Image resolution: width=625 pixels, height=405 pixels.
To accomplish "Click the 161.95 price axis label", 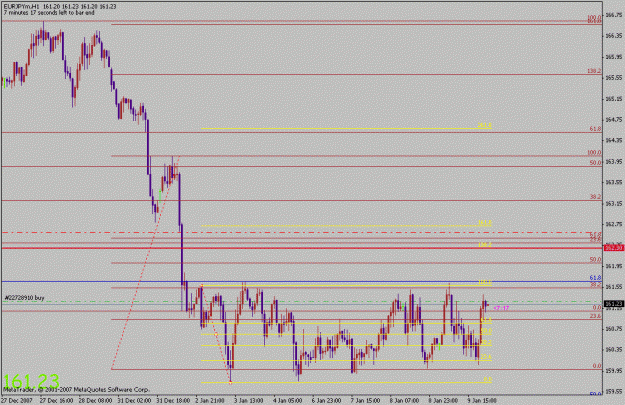I will pos(614,266).
